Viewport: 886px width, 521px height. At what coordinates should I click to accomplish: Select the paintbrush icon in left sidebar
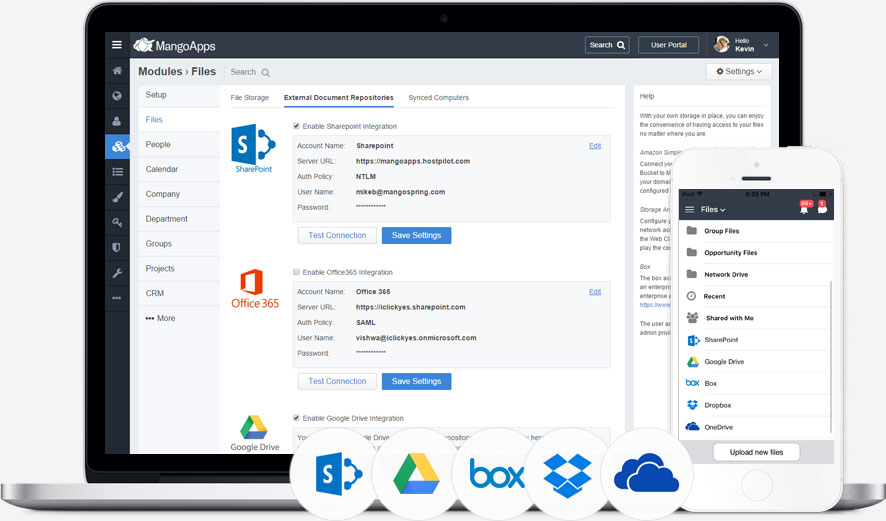pyautogui.click(x=117, y=197)
